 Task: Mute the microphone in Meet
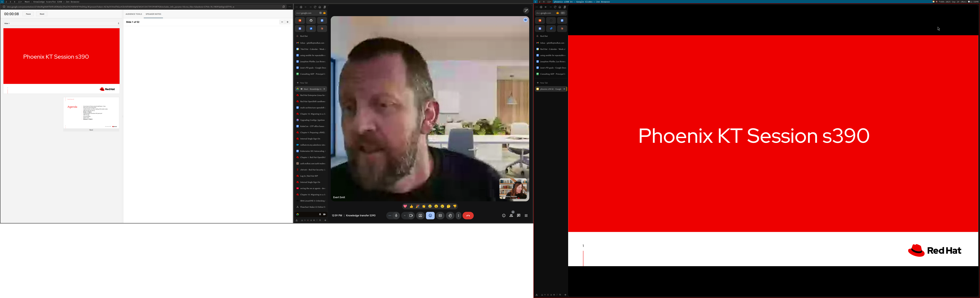tap(396, 215)
